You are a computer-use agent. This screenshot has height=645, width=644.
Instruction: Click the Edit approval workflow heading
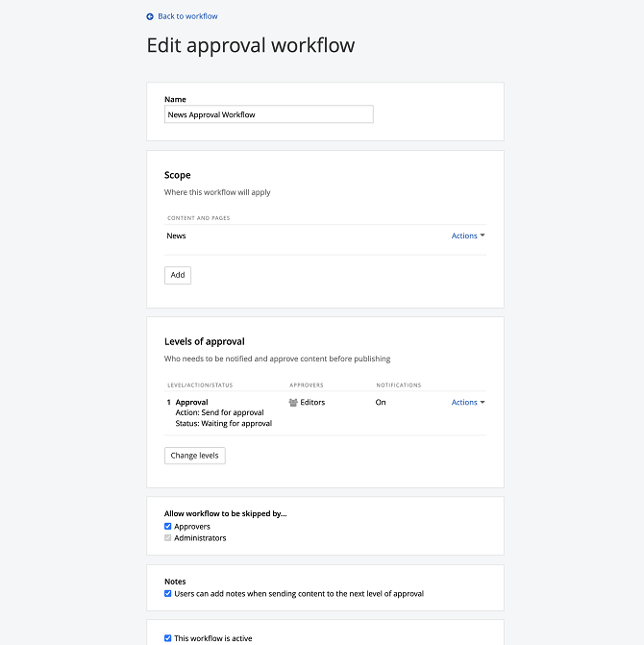[250, 45]
